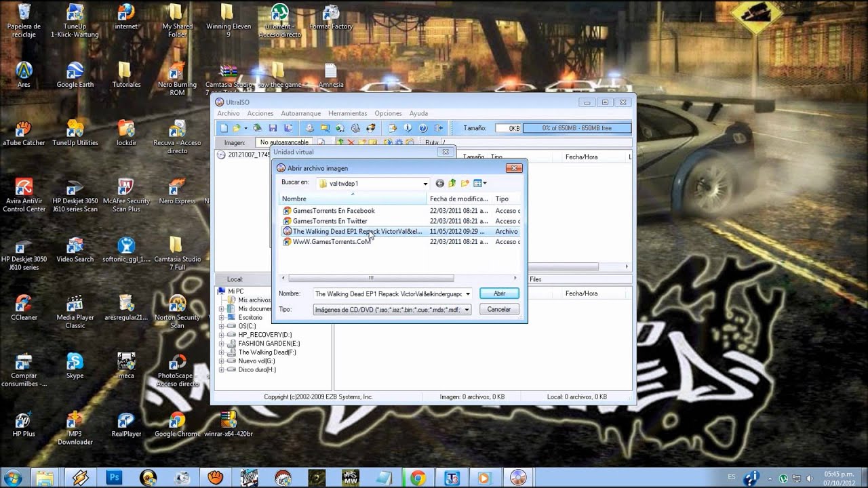Select the Papelera de reciclaje icon
The width and height of the screenshot is (868, 488).
pos(24,20)
